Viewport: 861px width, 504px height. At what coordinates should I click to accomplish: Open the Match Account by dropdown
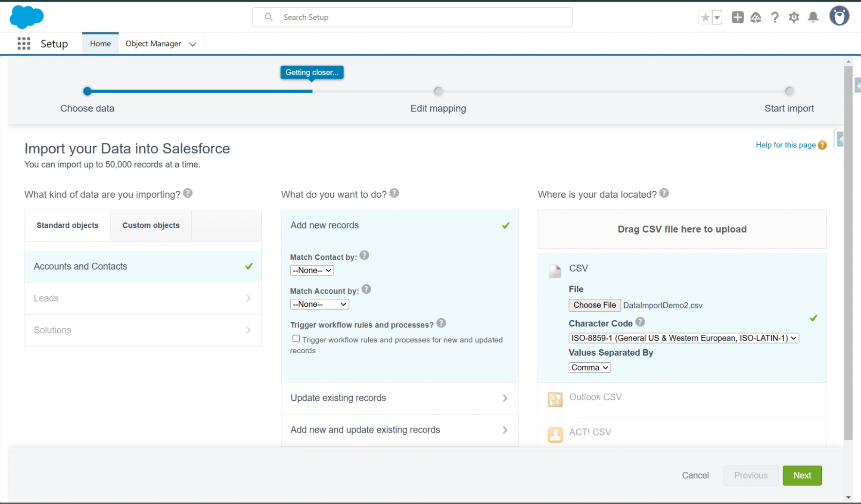pos(319,304)
